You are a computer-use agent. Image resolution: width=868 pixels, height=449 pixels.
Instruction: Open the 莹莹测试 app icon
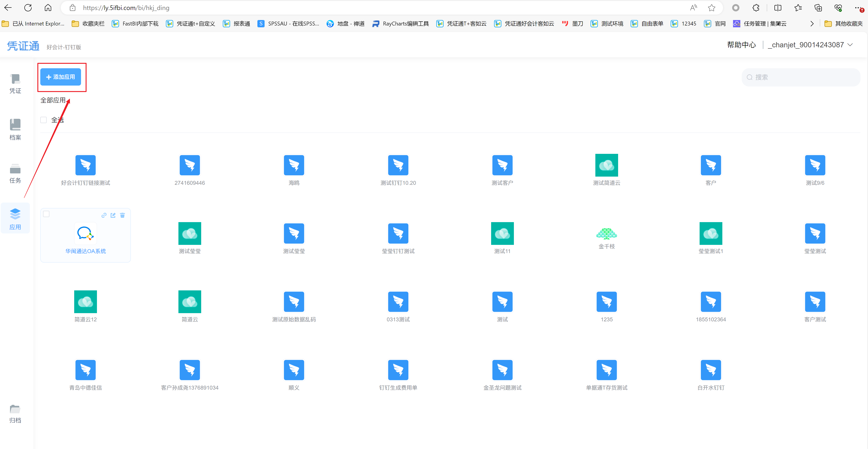click(x=815, y=233)
